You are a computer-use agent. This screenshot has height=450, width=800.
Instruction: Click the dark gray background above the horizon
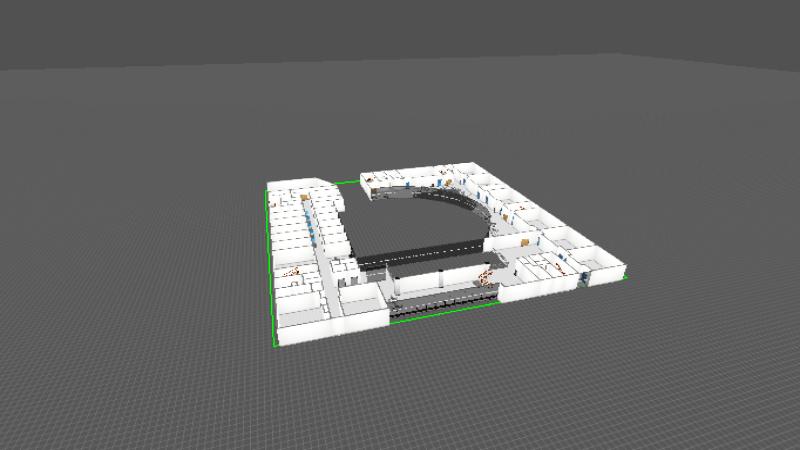400,30
